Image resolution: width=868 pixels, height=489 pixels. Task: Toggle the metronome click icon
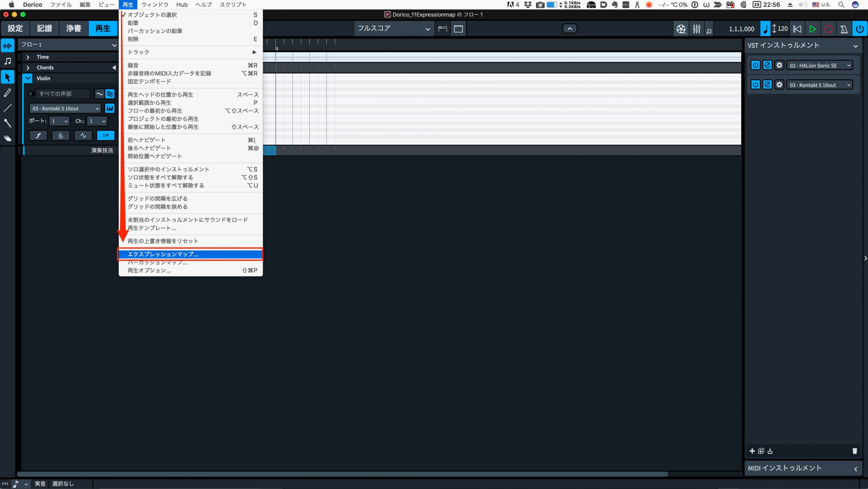[844, 29]
